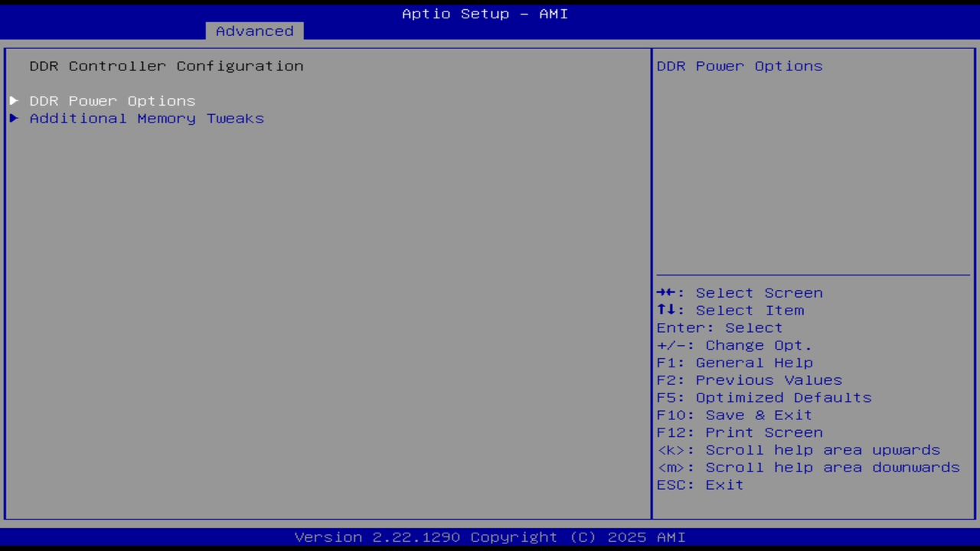980x551 pixels.
Task: Select the DDR Power Options help description
Action: [739, 66]
